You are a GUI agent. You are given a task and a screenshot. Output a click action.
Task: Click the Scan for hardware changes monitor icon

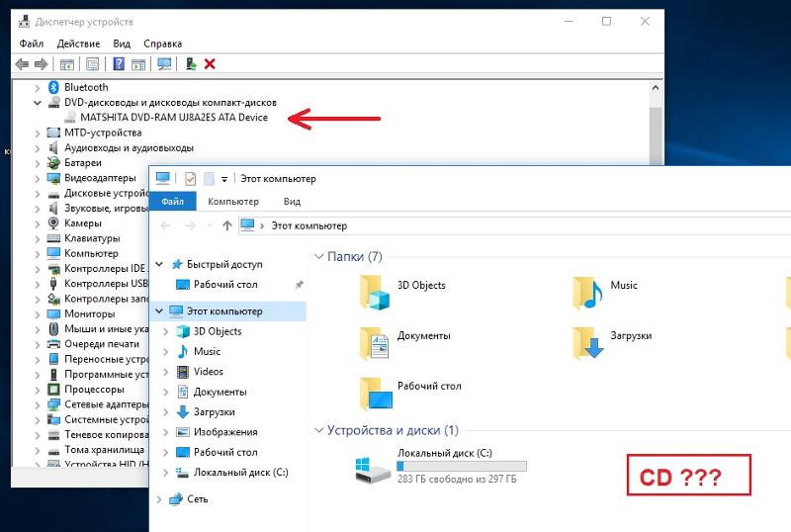[x=164, y=64]
